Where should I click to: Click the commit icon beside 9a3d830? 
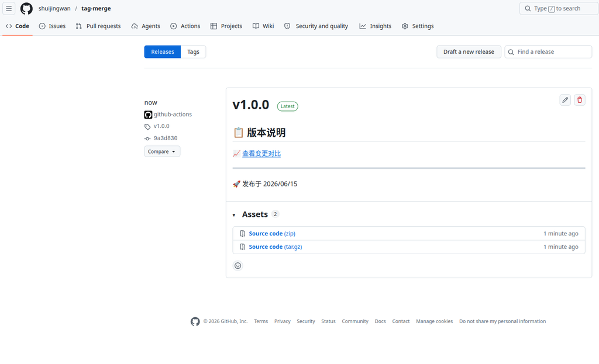pyautogui.click(x=147, y=138)
